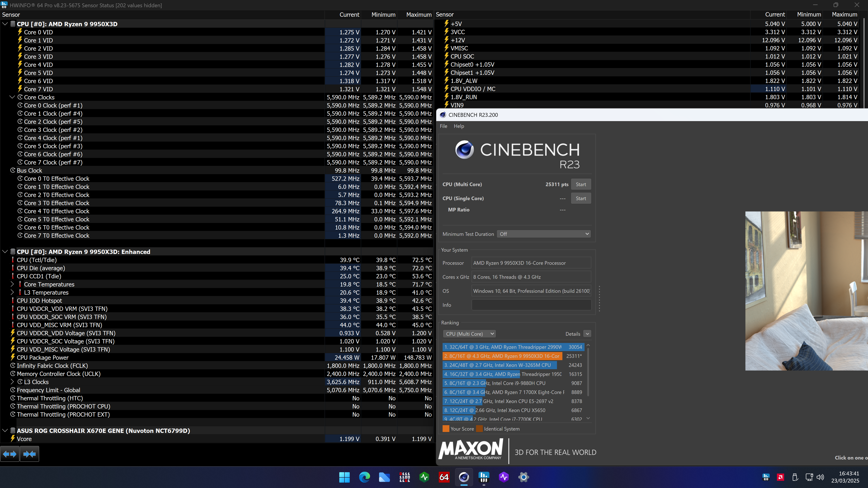Click the Microsoft Edge taskbar icon
Screen dimensions: 868x488
(364, 477)
